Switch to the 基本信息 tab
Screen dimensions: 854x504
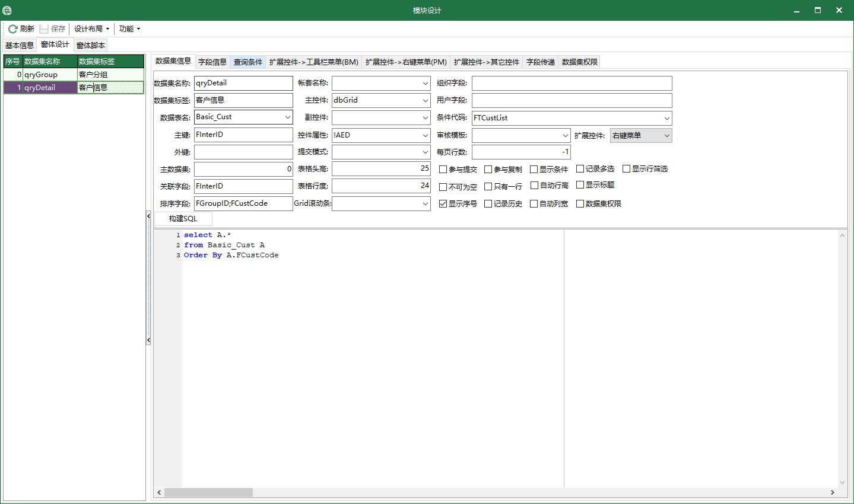pos(20,45)
